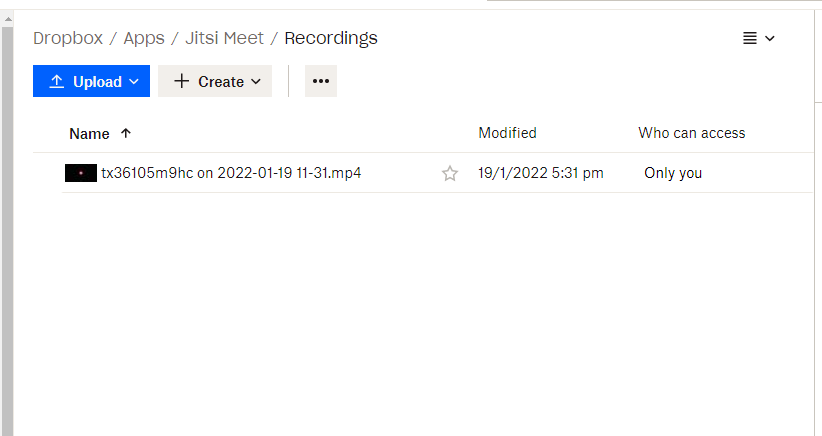This screenshot has width=822, height=436.
Task: Click the scrollbar up arrow
Action: coord(7,18)
